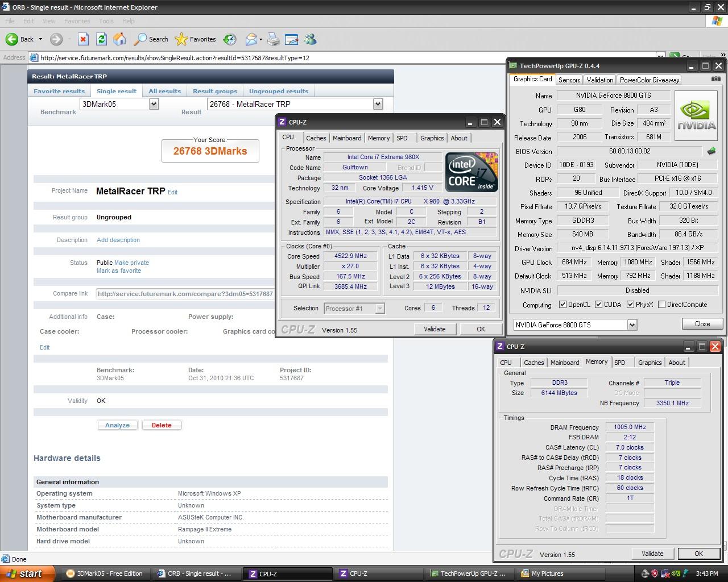Open the File menu
The width and height of the screenshot is (728, 582).
10,21
